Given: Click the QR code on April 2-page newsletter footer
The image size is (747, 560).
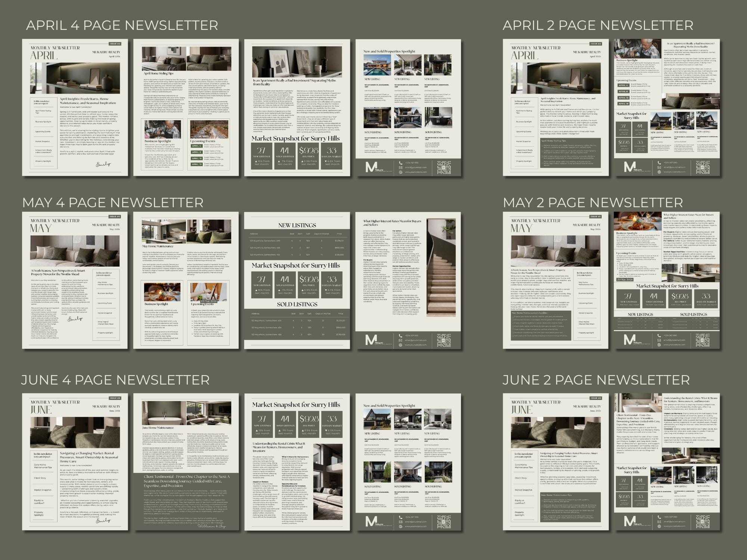Looking at the screenshot, I should (703, 167).
